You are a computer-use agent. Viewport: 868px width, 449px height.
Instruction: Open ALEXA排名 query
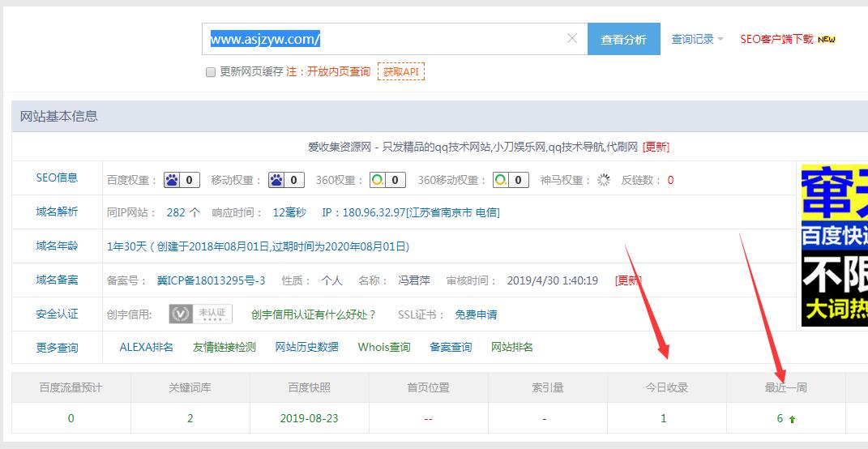(x=147, y=347)
